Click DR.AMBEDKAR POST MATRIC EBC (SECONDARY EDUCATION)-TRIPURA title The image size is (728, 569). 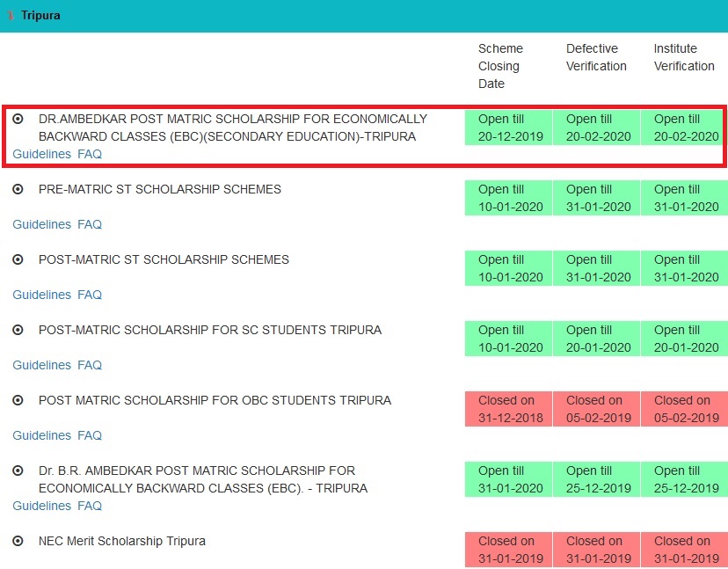tap(233, 128)
